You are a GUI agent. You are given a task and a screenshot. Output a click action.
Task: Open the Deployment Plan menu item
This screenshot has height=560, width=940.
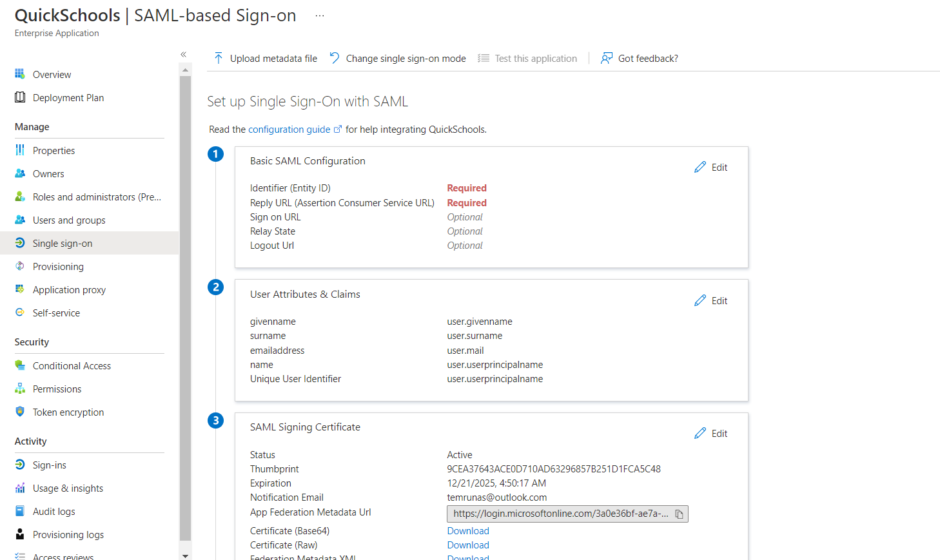pos(68,97)
